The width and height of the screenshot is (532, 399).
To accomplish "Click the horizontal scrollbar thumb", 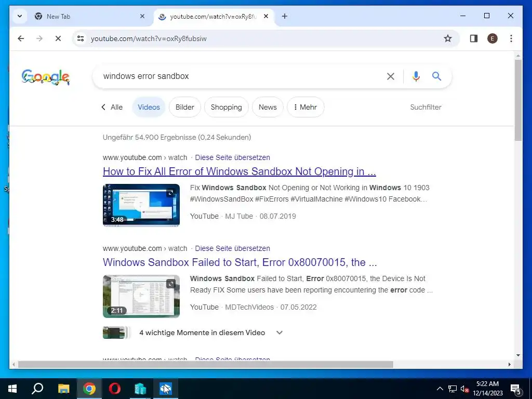I will coord(206,364).
